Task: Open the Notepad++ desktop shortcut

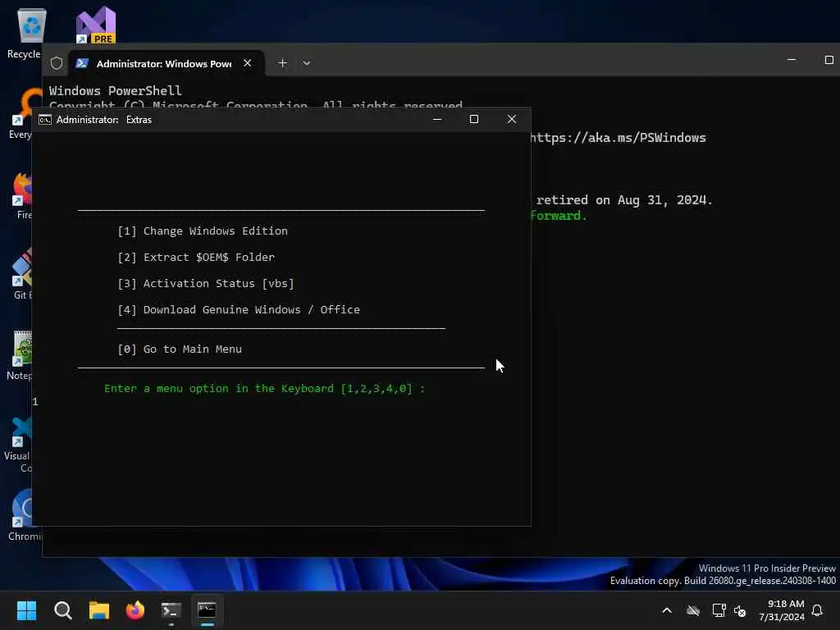Action: coord(21,355)
